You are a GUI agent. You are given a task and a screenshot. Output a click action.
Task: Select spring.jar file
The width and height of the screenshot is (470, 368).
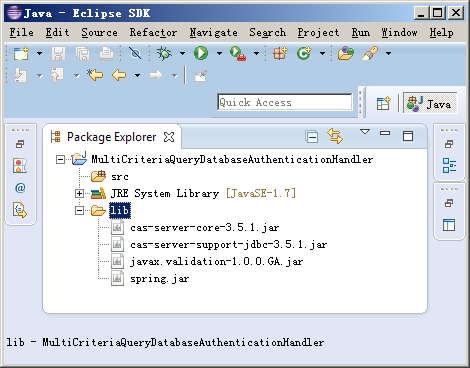[160, 279]
